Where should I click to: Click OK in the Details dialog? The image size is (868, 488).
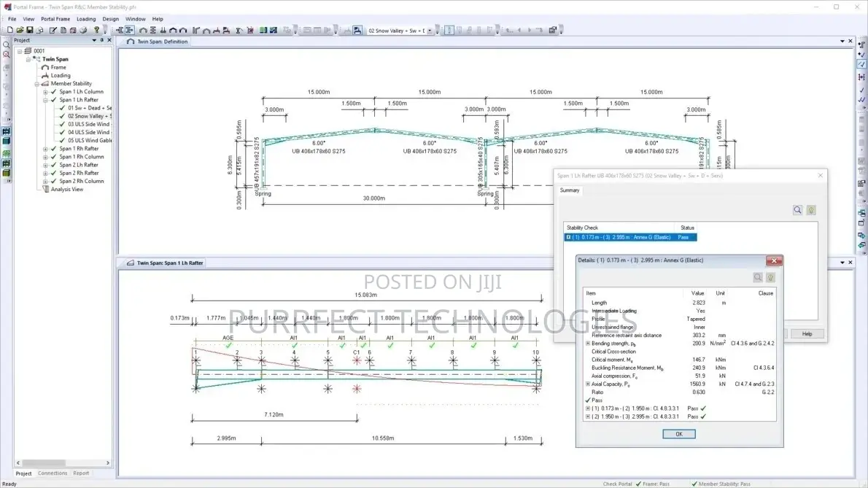[679, 434]
